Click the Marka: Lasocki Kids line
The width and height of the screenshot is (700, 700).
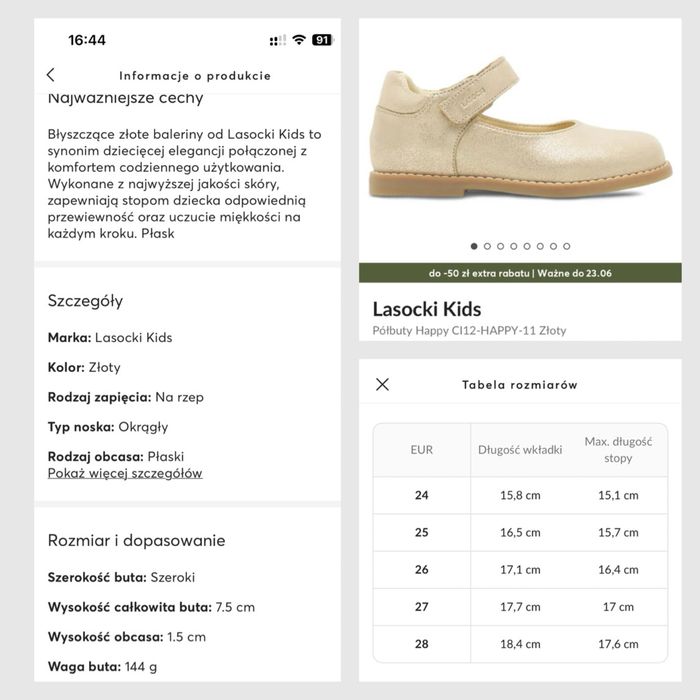[110, 338]
